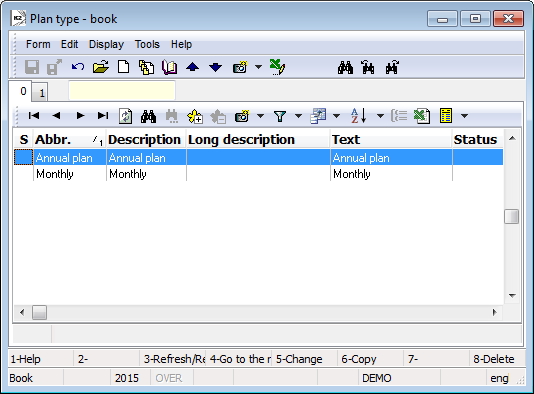Click the refresh document icon
Image resolution: width=534 pixels, height=394 pixels.
coord(125,116)
